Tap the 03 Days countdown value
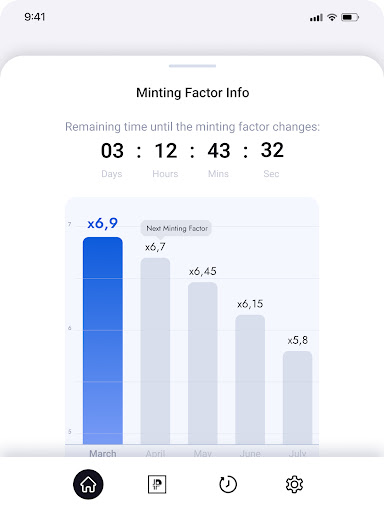 pyautogui.click(x=112, y=150)
